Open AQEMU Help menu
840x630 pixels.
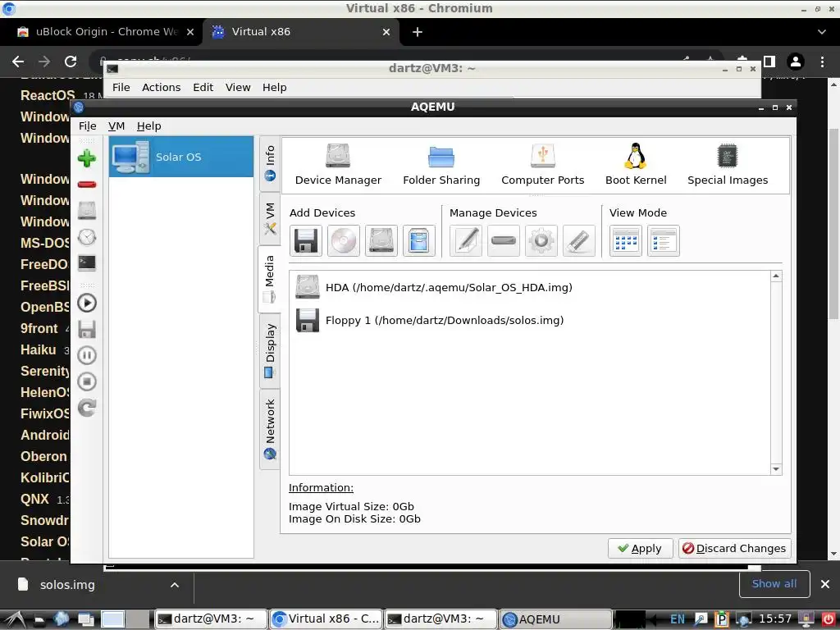click(x=149, y=126)
